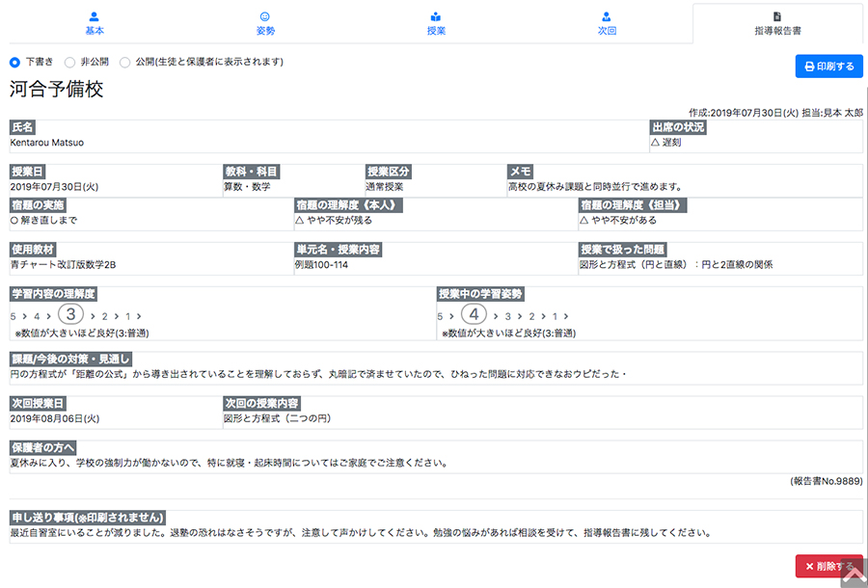868x588 pixels.
Task: Select the 公開 radio option
Action: tap(125, 62)
